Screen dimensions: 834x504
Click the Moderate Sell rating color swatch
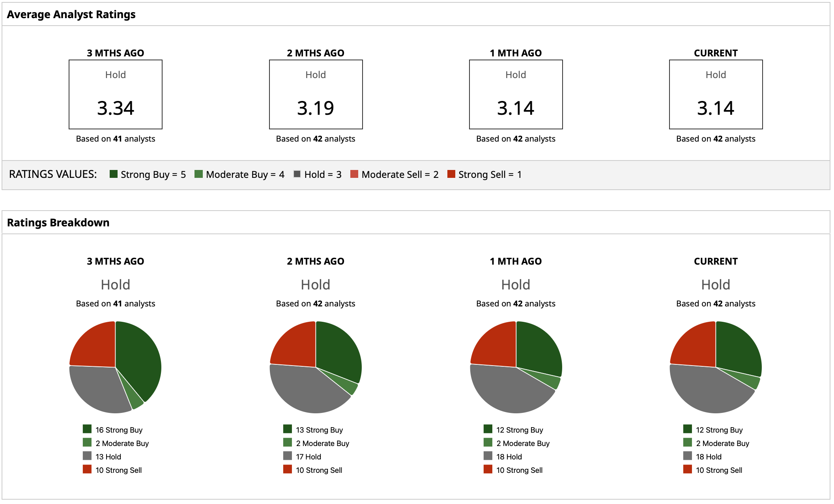click(354, 174)
